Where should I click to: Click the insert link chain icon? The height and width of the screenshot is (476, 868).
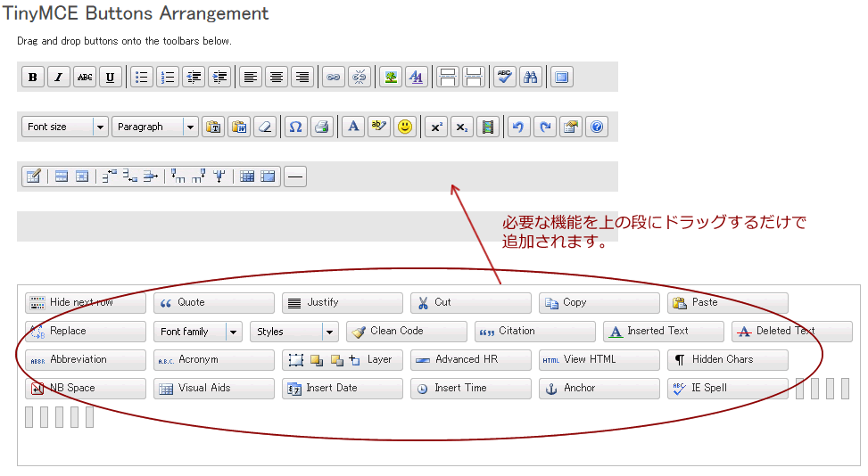(334, 77)
